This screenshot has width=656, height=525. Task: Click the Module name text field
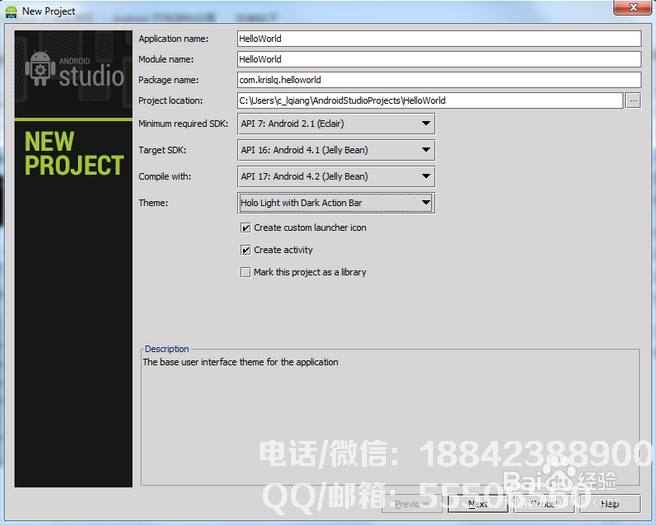tap(439, 59)
